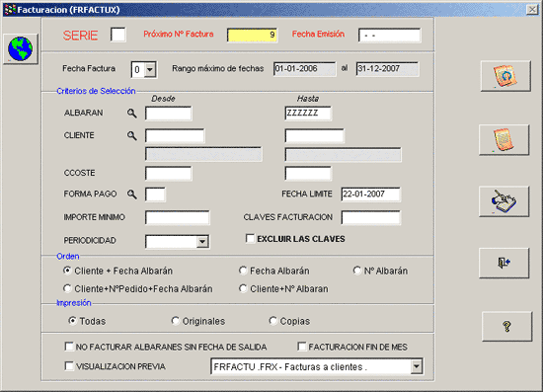
Task: Click the Criterios de Selección label
Action: (96, 91)
